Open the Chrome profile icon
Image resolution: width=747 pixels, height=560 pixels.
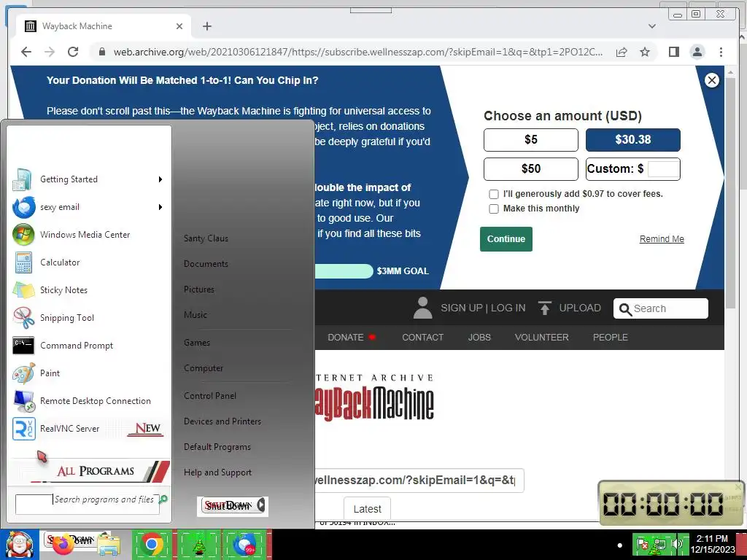[697, 52]
